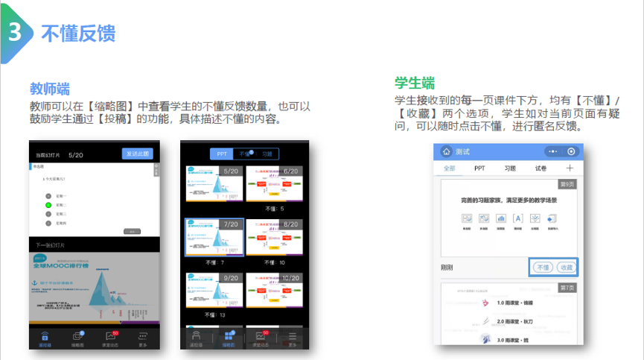Screen dimensions: 644x360
Task: Tap the home icon beside 测试
Action: 447,151
